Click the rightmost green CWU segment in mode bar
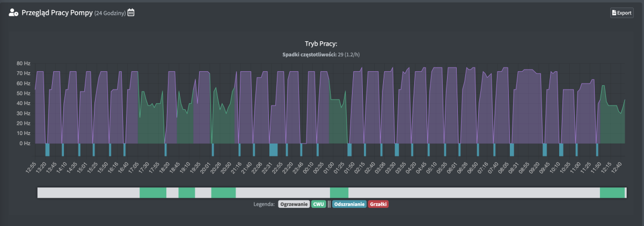This screenshot has width=644, height=226. tap(612, 193)
